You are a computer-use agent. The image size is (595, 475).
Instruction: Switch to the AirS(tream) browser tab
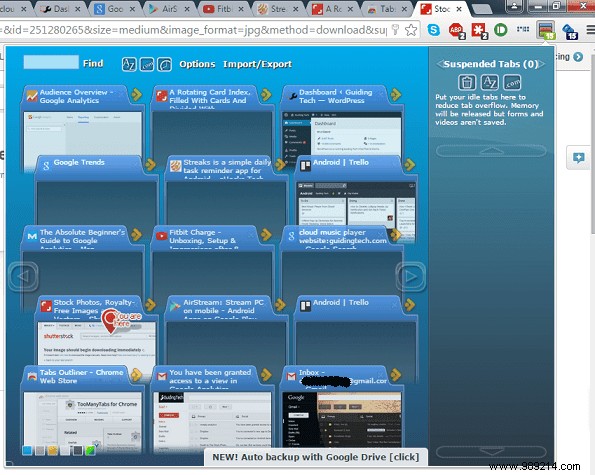click(170, 9)
